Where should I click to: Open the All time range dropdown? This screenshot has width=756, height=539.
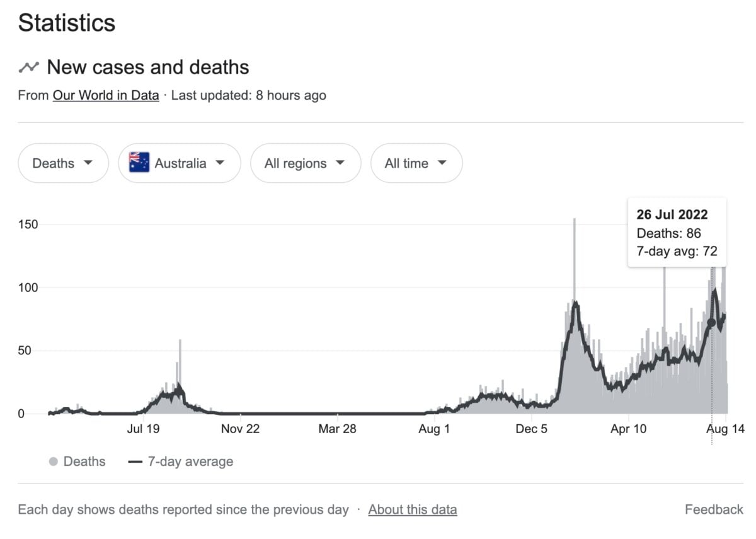(x=416, y=163)
